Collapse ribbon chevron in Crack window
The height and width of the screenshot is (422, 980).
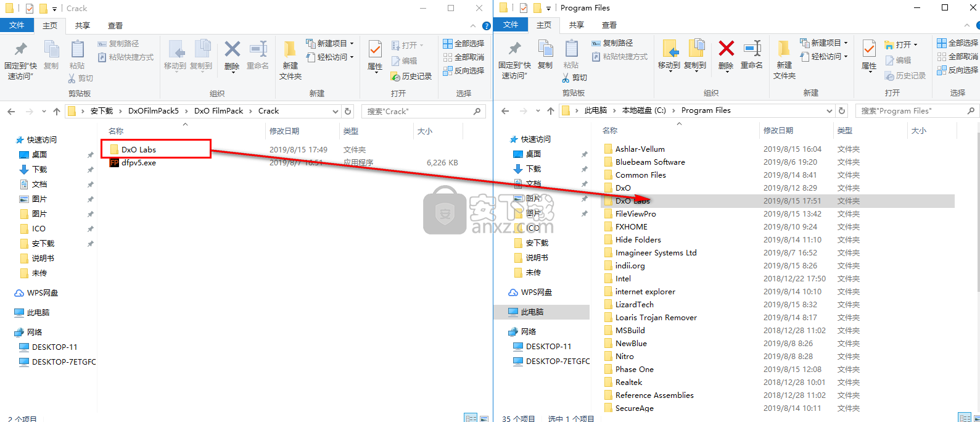tap(473, 26)
